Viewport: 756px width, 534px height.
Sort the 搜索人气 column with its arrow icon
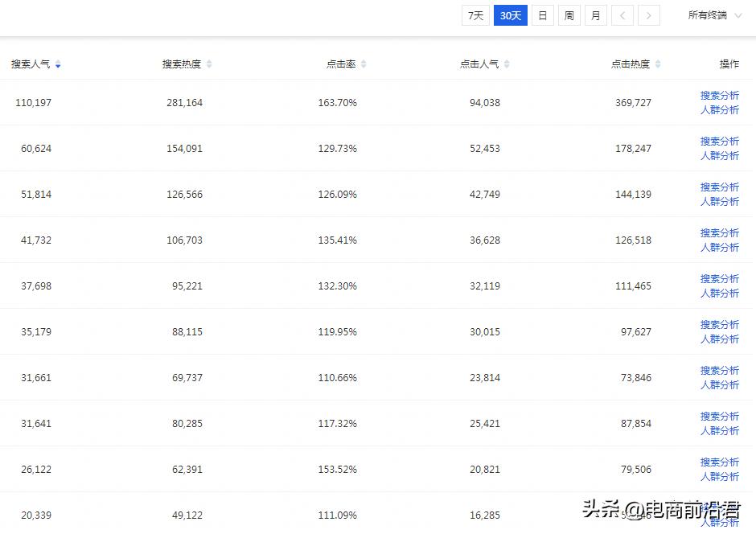click(x=59, y=64)
